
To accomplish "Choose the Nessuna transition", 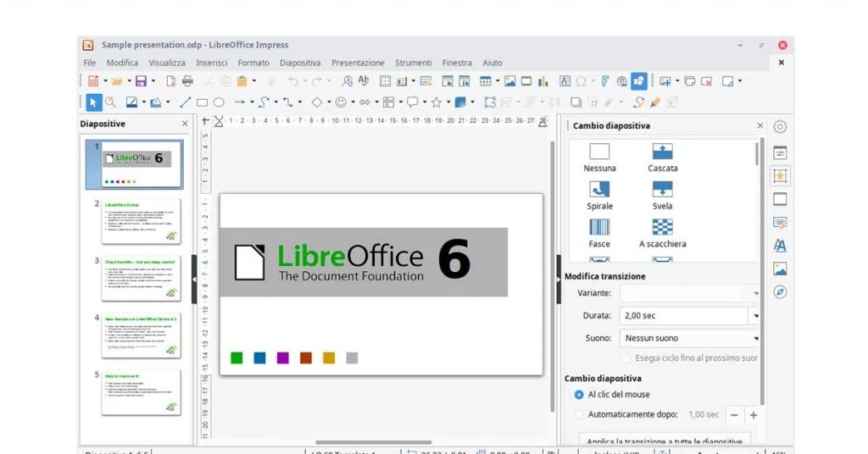I will click(x=599, y=158).
